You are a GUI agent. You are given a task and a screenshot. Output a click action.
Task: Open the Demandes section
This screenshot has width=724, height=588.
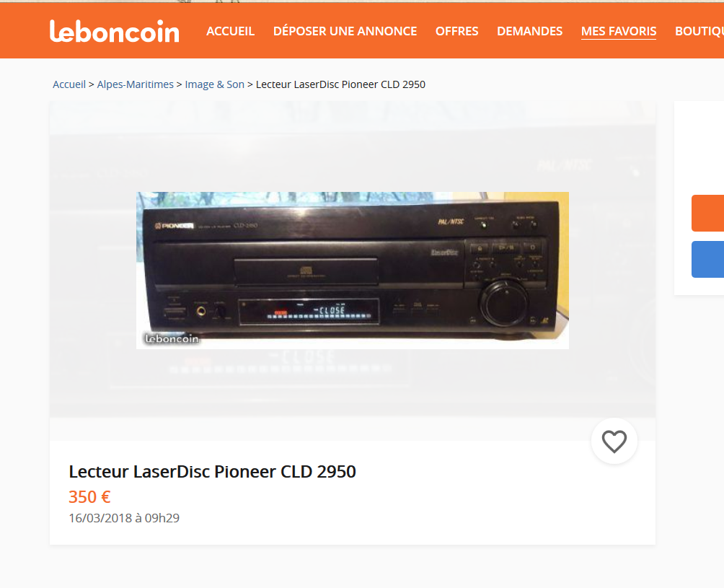click(529, 31)
